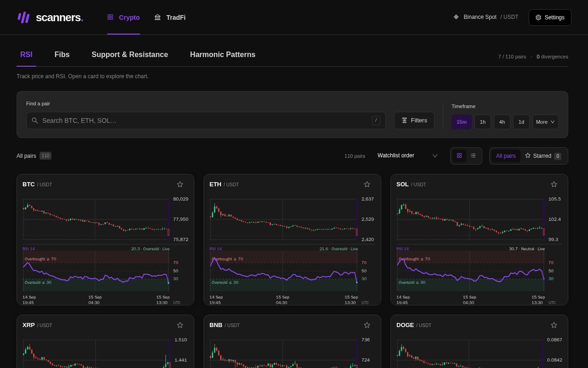Screen dimensions: 588x368
Task: Show only Starred pairs
Action: click(x=543, y=156)
